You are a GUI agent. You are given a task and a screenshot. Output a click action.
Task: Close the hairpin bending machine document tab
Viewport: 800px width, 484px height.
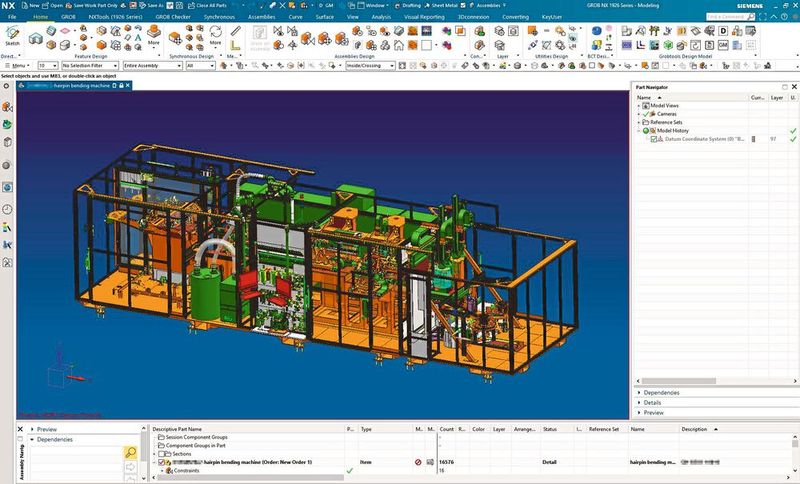pos(128,86)
